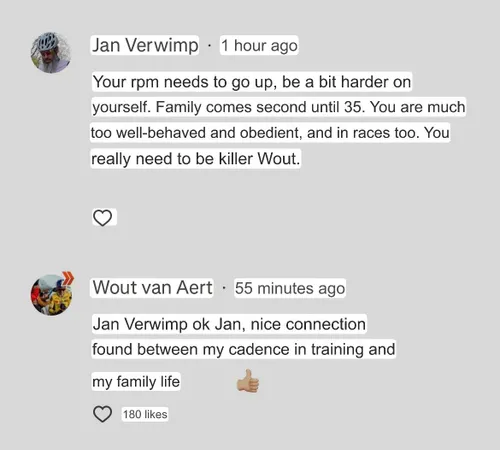This screenshot has width=500, height=450.
Task: Open Jan Verwimp's helmet profile picture
Action: click(x=51, y=52)
